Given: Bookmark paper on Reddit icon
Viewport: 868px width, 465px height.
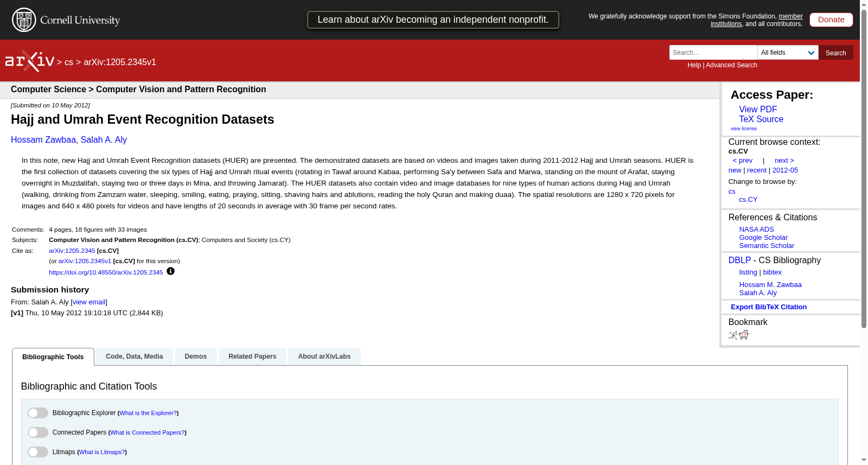Looking at the screenshot, I should (744, 335).
